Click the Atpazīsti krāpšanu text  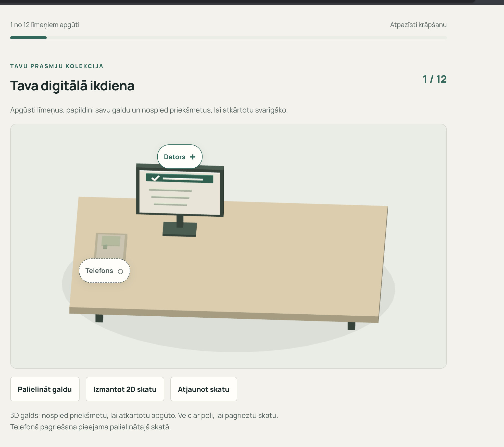click(x=418, y=25)
